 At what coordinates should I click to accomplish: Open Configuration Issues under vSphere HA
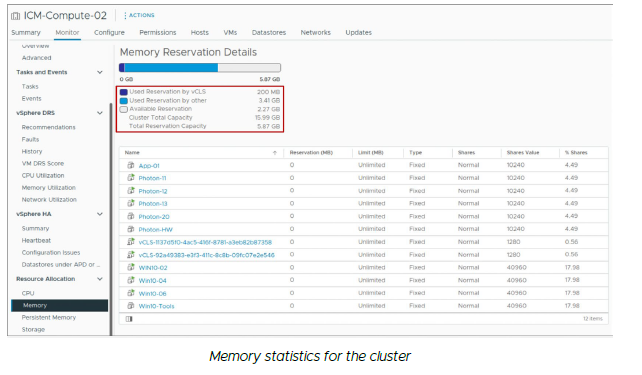(51, 253)
